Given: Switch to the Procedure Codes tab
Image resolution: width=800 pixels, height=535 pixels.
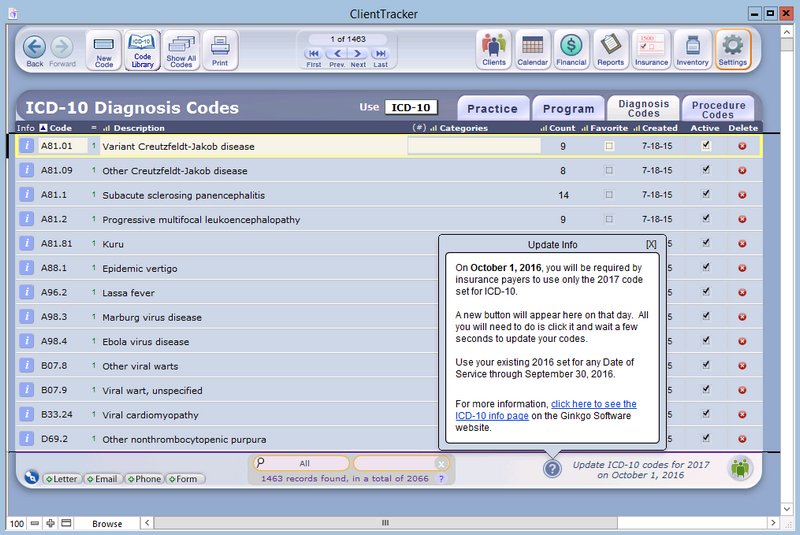Looking at the screenshot, I should click(718, 108).
